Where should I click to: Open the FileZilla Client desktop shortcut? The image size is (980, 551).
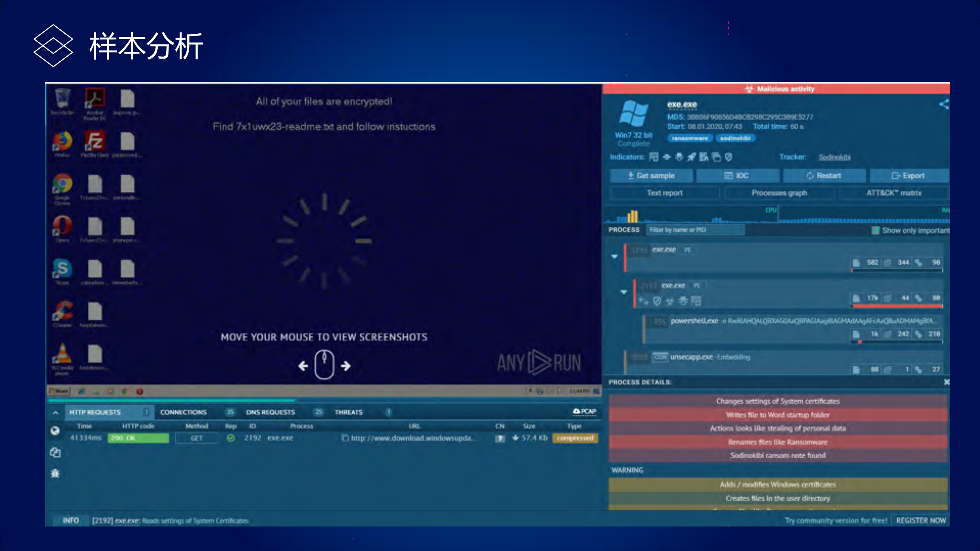click(x=95, y=141)
